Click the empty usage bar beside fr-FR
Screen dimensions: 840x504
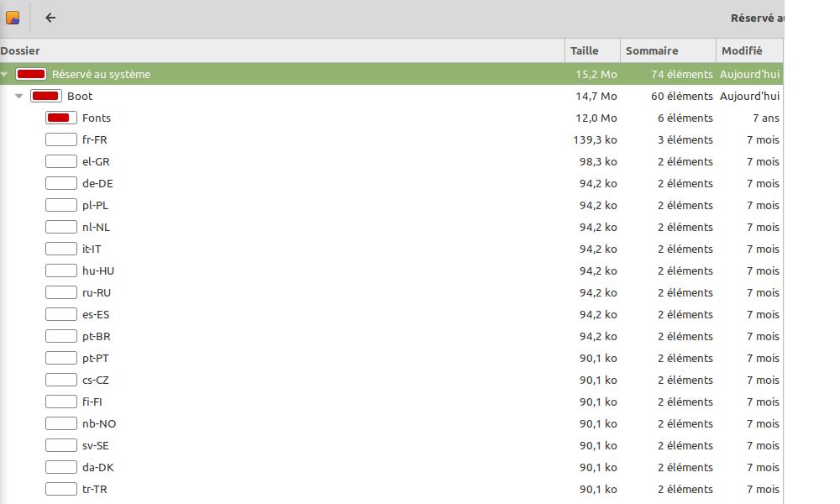61,140
